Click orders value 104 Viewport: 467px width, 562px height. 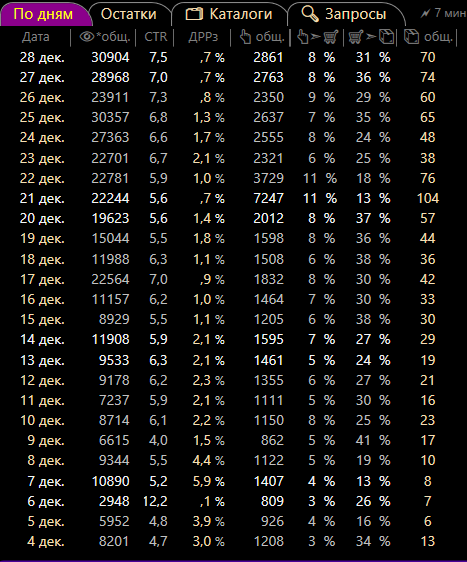(428, 199)
